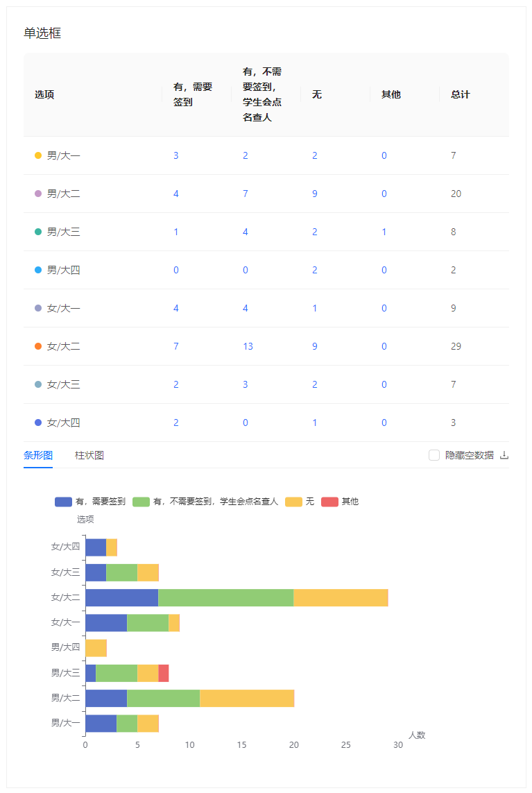Open the 女/大二 有，需要签到 count 7
Image resolution: width=532 pixels, height=793 pixels.
pyautogui.click(x=176, y=346)
